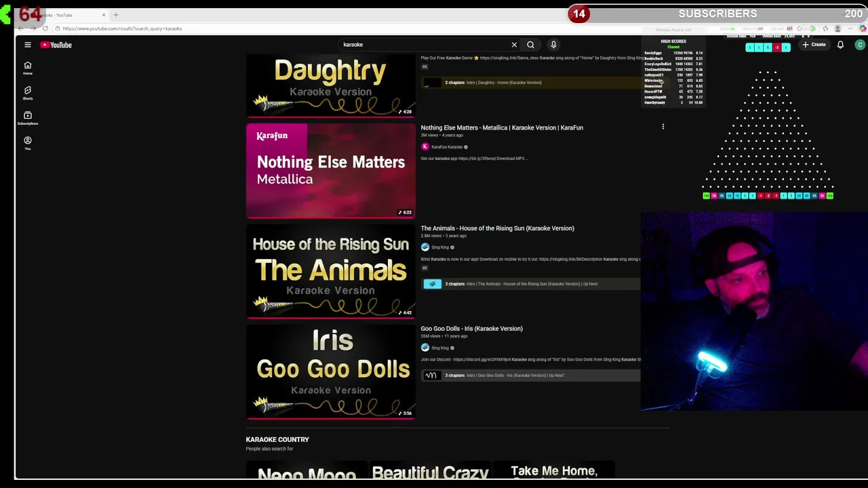
Task: Click the KARAOKE COUNTRY heading
Action: [277, 440]
